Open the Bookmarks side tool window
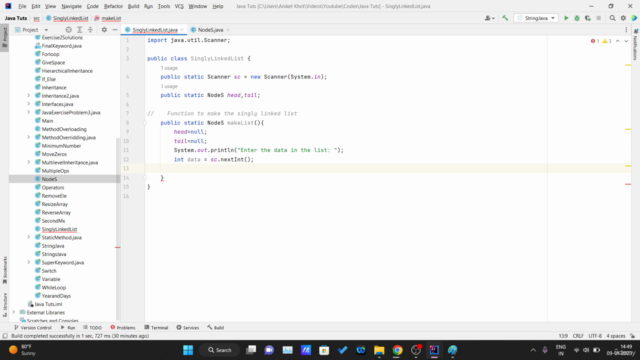 pos(4,270)
